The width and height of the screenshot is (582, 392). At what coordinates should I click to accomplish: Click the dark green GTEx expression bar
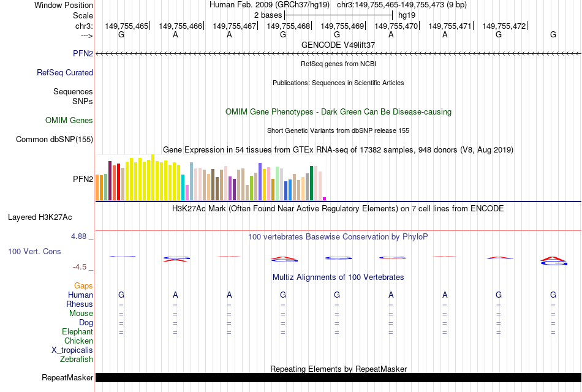click(311, 183)
